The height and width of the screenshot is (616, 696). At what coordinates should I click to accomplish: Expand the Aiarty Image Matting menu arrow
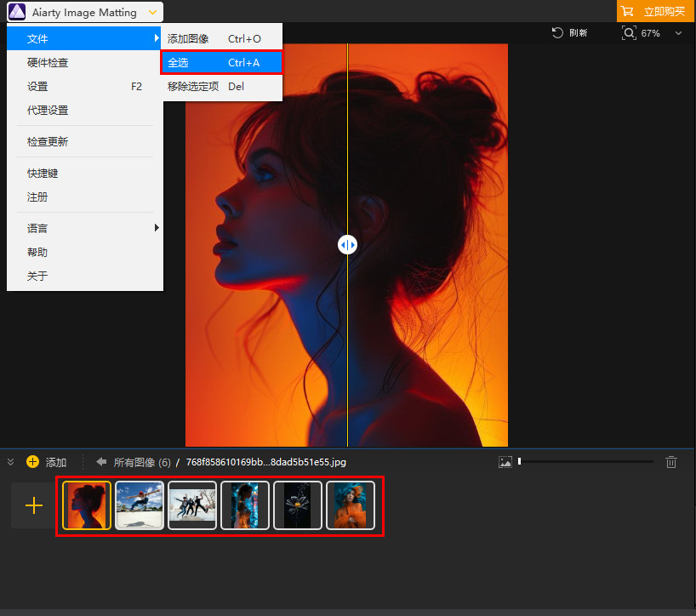[152, 13]
